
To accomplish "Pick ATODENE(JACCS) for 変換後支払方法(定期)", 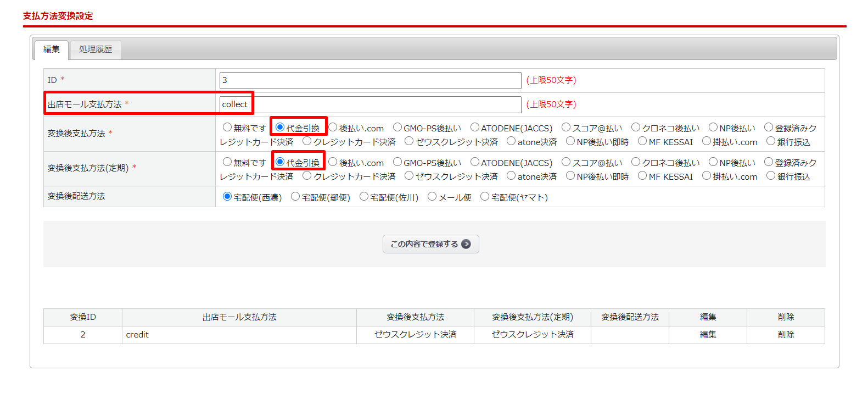I will 475,162.
